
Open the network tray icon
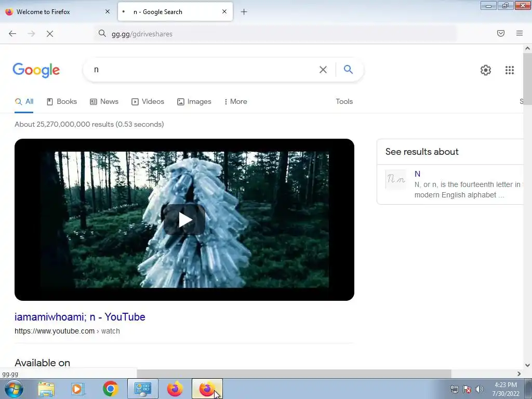[x=455, y=389]
